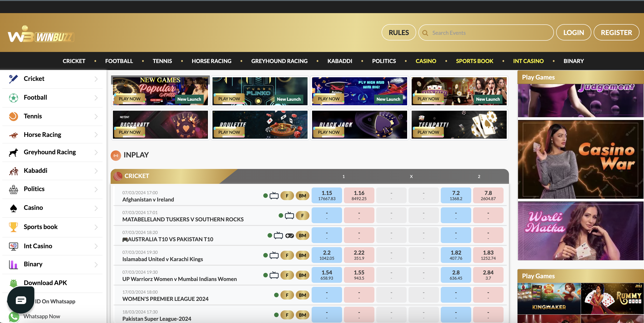644x323 pixels.
Task: Click the F badge for Afghanistan v Ireland
Action: 287,196
